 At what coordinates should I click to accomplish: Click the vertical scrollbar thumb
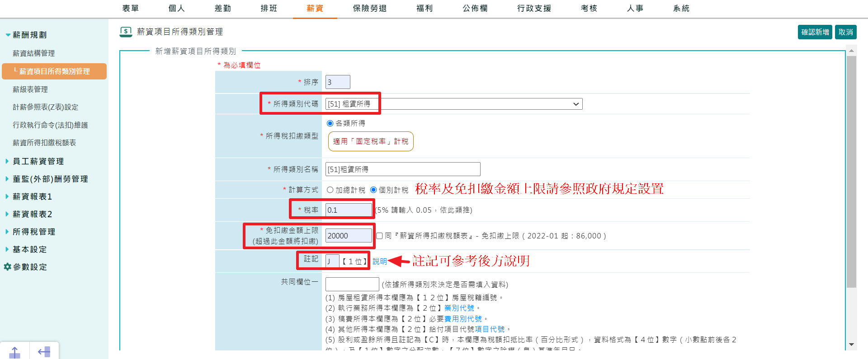(x=851, y=172)
